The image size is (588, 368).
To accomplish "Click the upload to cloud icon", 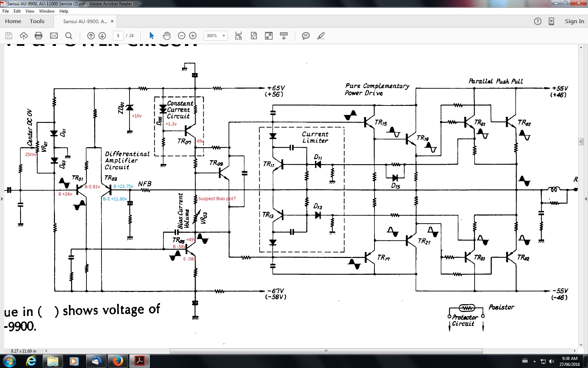I will click(24, 36).
